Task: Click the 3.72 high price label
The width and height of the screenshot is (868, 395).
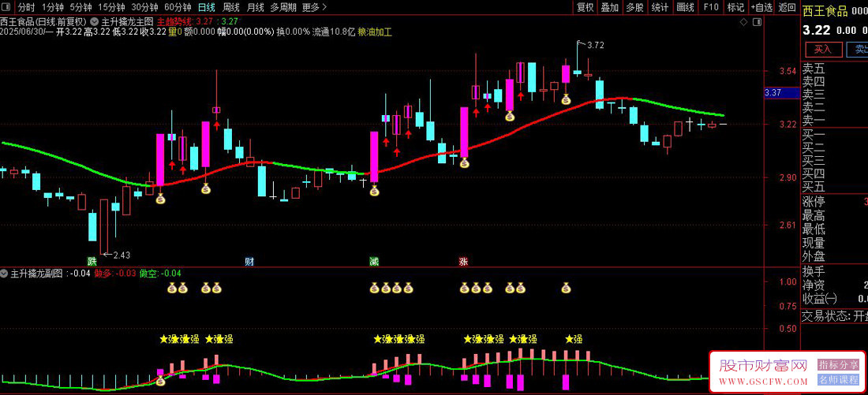Action: 595,46
